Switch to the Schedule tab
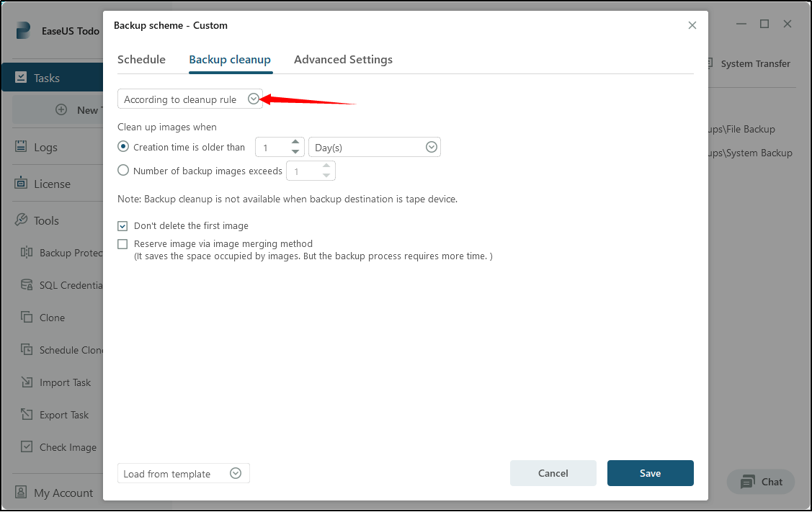The width and height of the screenshot is (812, 512). [x=141, y=60]
